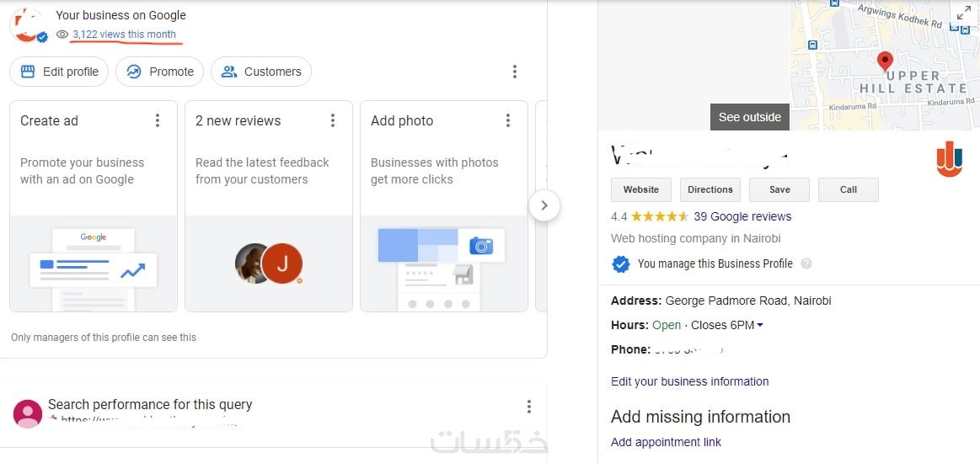Click the help icon beside Business Profile
The height and width of the screenshot is (463, 980).
pyautogui.click(x=806, y=263)
